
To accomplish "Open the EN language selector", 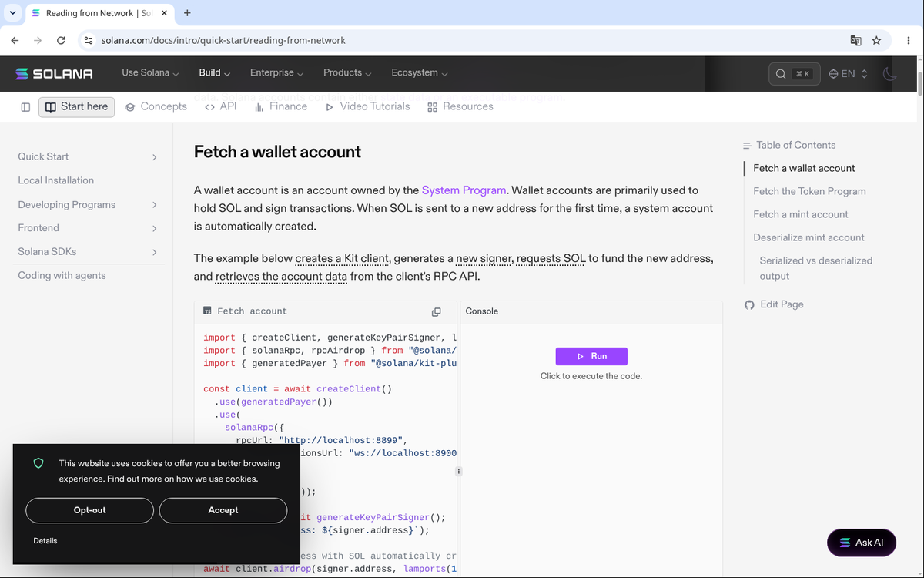I will pyautogui.click(x=849, y=73).
